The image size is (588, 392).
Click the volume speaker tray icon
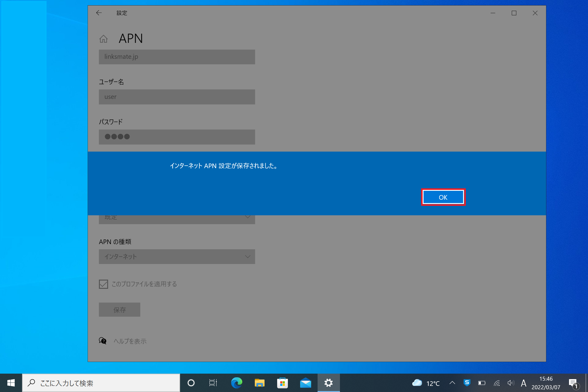510,383
